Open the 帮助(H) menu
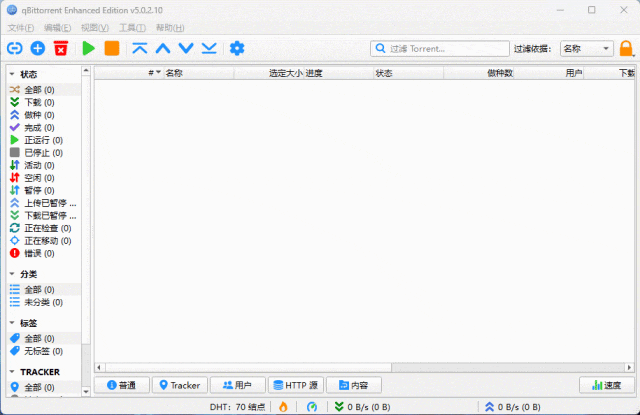Viewport: 640px width, 415px height. pos(170,28)
